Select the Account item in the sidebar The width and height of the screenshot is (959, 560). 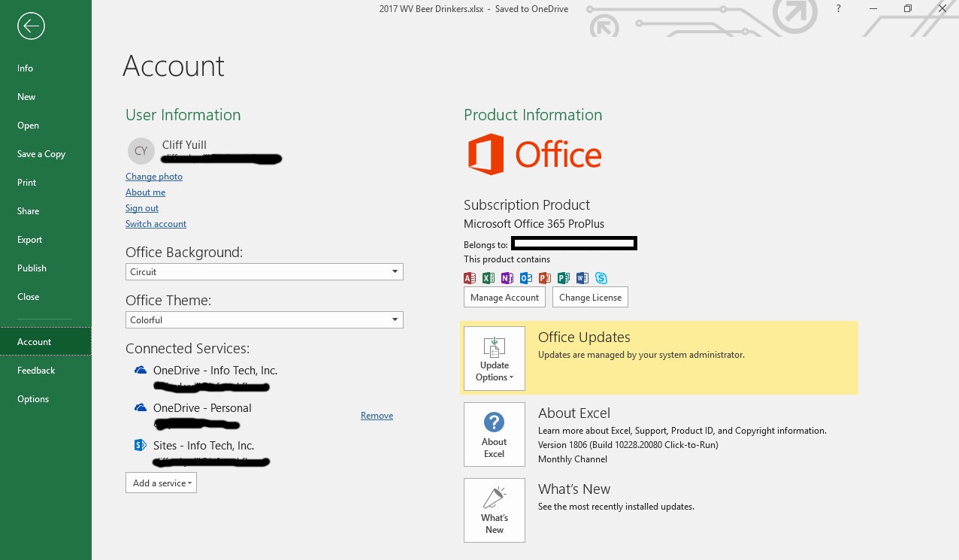pyautogui.click(x=46, y=341)
